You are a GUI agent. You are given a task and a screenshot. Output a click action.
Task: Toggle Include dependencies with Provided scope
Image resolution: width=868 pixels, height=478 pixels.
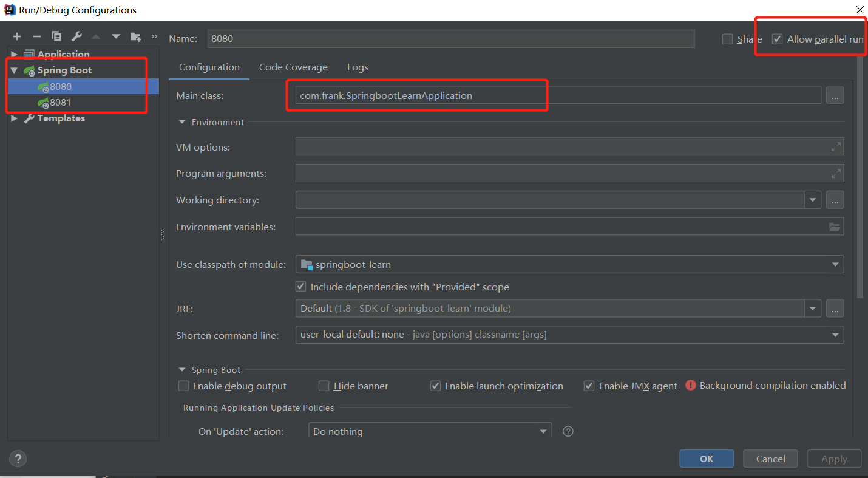(x=300, y=286)
